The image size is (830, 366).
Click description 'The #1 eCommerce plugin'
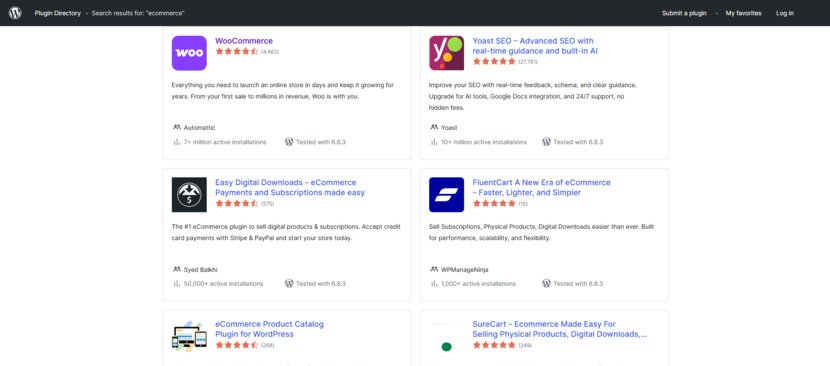(285, 232)
